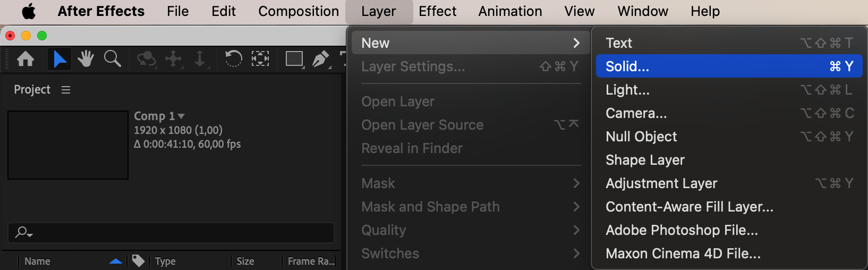Screen dimensions: 868x270
Task: Click the label tag column header
Action: tap(138, 261)
